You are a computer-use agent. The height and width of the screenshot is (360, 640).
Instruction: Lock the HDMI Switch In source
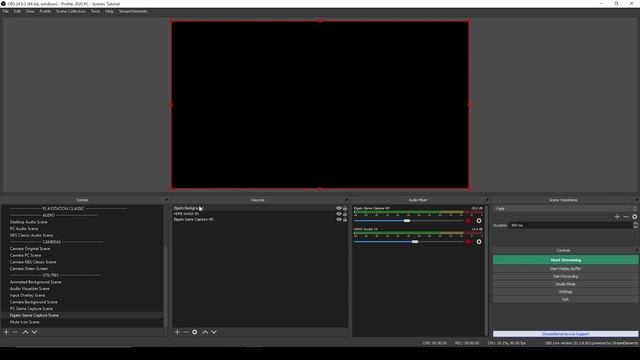click(345, 214)
